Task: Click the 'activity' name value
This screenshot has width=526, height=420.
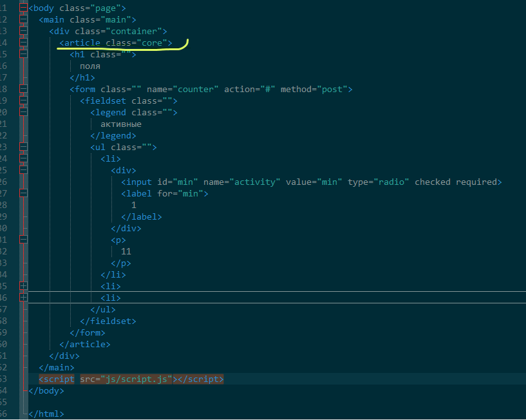Action: click(254, 182)
